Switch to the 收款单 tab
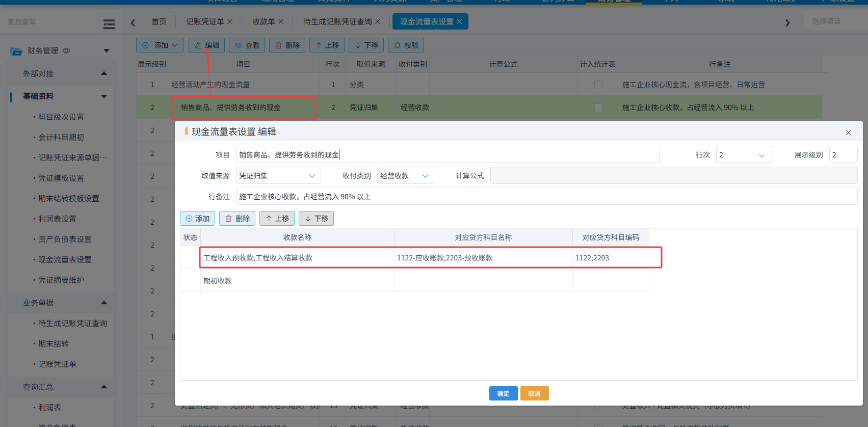Image resolution: width=868 pixels, height=427 pixels. point(268,21)
